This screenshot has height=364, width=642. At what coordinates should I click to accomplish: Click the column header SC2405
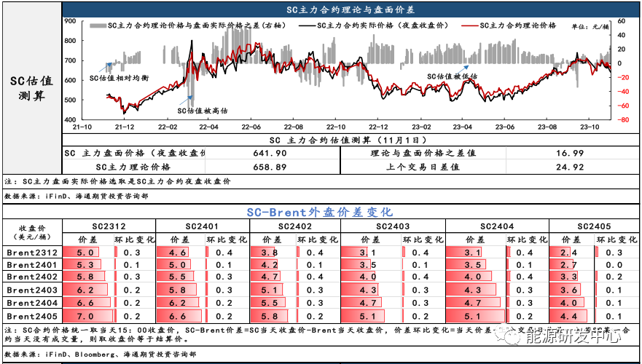tap(595, 226)
